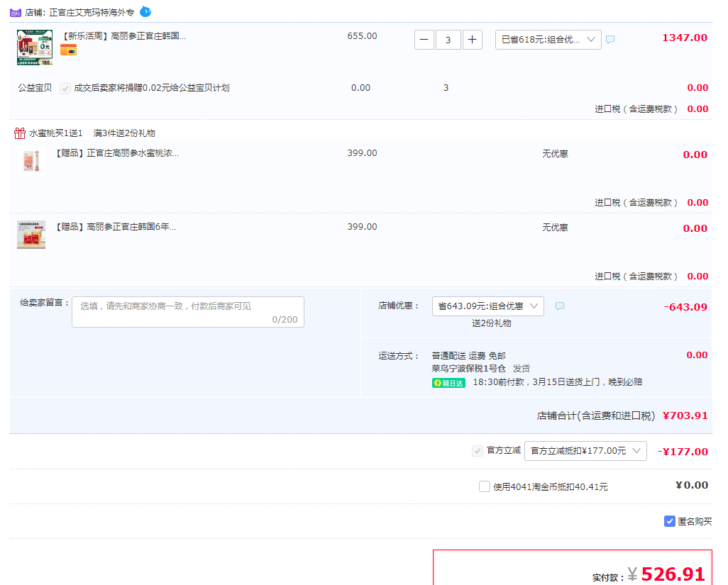Click the orange card icon under product title

point(68,50)
